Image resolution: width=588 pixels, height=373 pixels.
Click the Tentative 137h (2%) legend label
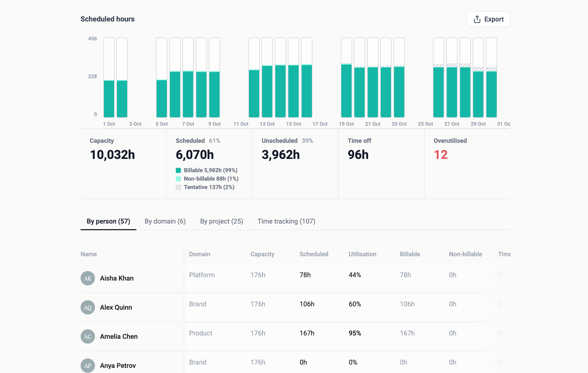[x=209, y=187]
